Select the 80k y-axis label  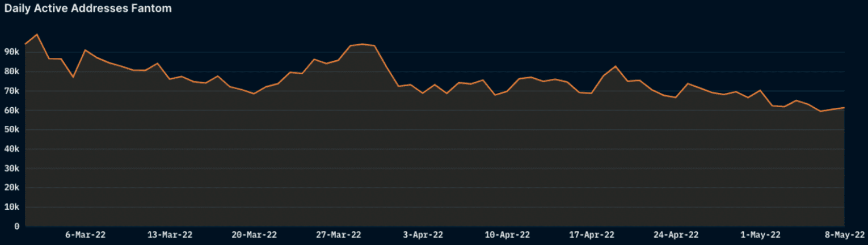(11, 71)
